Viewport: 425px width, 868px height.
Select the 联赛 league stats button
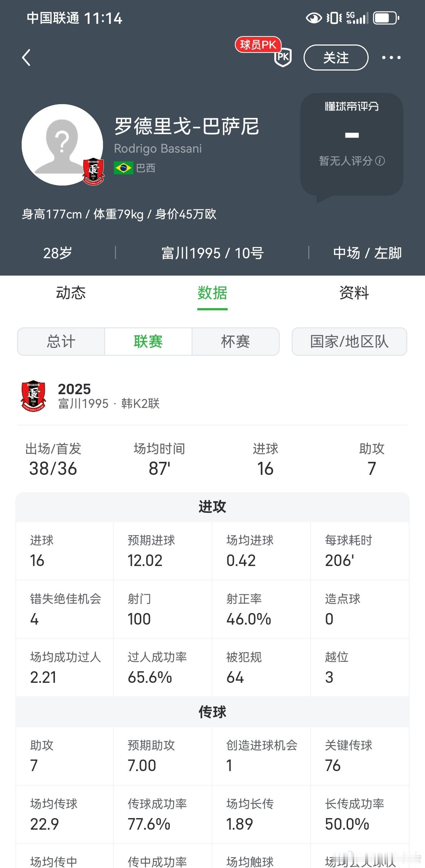click(148, 341)
